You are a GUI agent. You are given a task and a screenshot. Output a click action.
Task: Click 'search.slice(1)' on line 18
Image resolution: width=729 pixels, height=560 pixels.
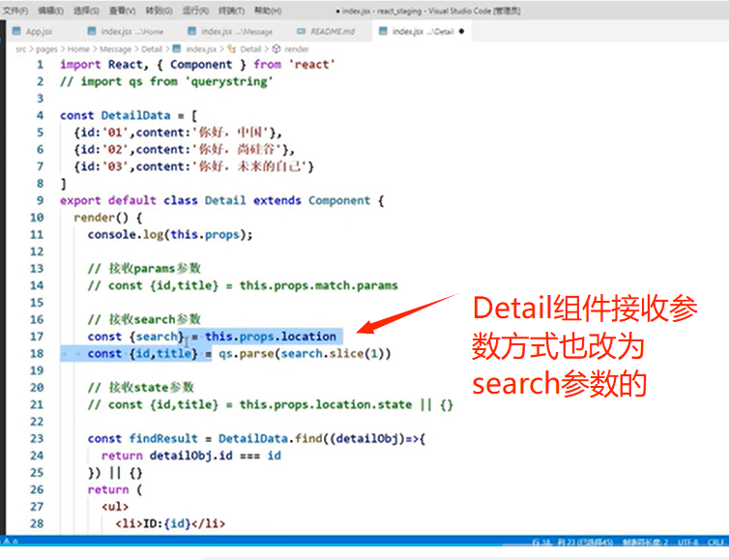pyautogui.click(x=333, y=353)
